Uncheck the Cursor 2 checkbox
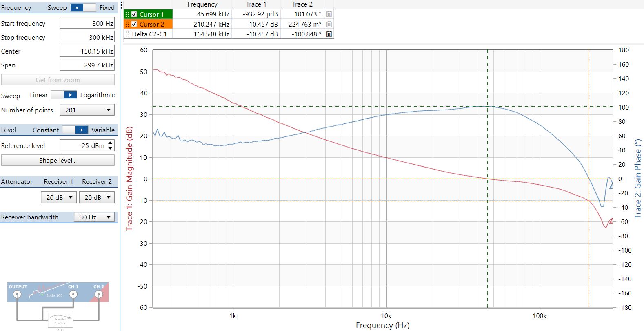 pos(134,24)
